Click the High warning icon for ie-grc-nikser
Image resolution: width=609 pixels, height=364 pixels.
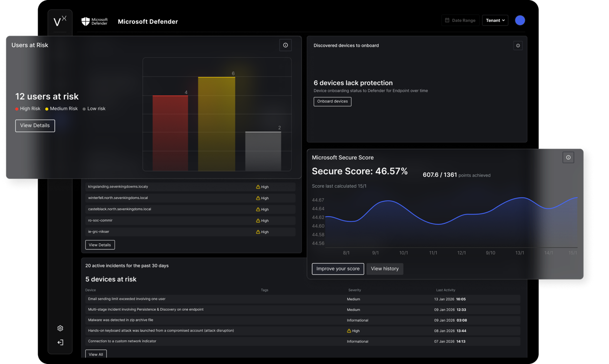click(258, 232)
